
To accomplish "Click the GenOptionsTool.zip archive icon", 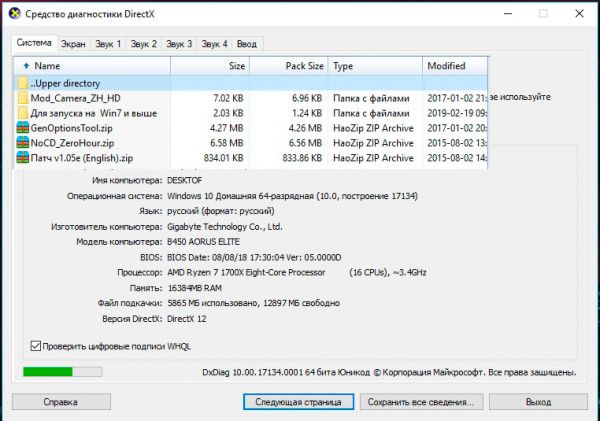I will [x=23, y=128].
